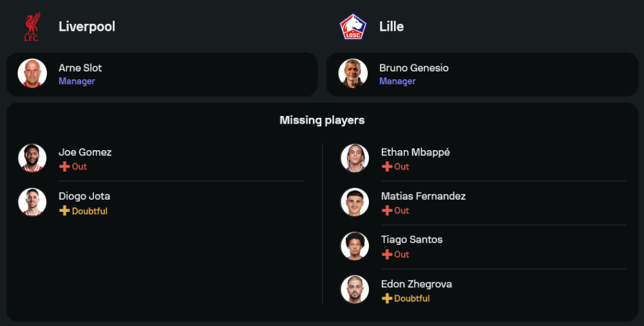
Task: Click the red injury cross under Joe Gomez
Action: pyautogui.click(x=64, y=167)
